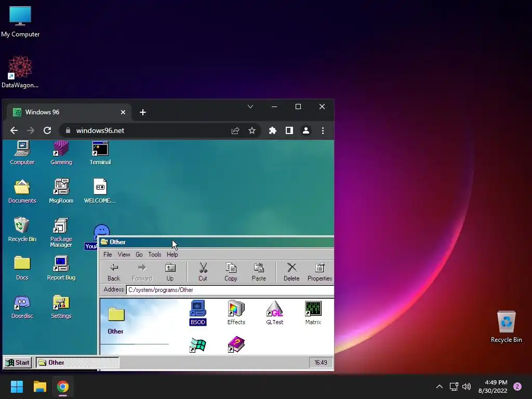Click the Cut toolbar button

pos(203,272)
